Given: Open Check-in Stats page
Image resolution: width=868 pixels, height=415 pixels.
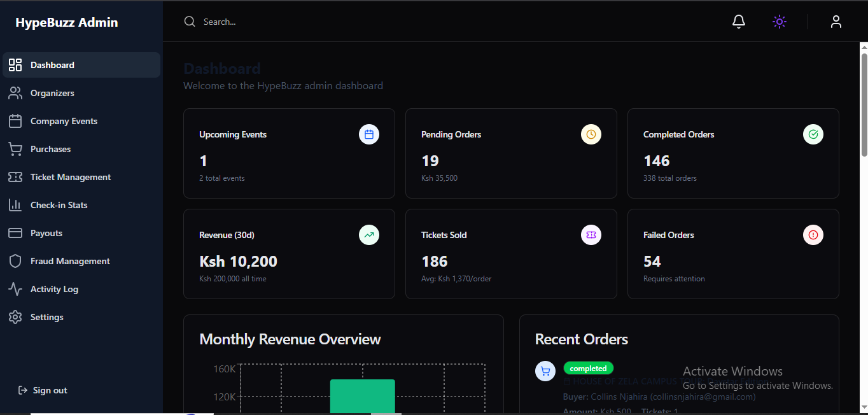Looking at the screenshot, I should point(59,205).
